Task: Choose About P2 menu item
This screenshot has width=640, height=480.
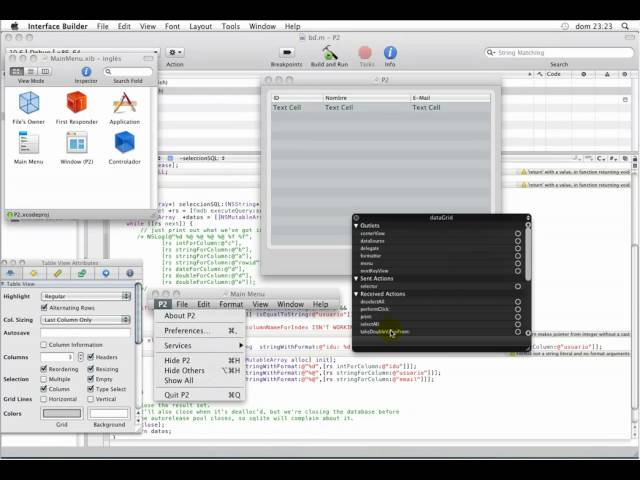Action: tap(200, 316)
